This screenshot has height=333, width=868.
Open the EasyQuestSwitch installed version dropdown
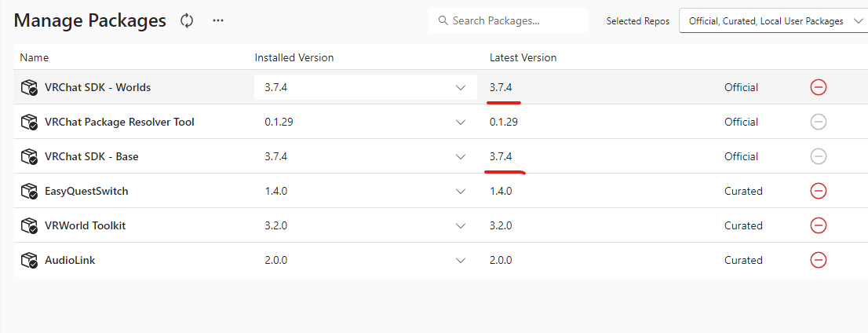(461, 191)
